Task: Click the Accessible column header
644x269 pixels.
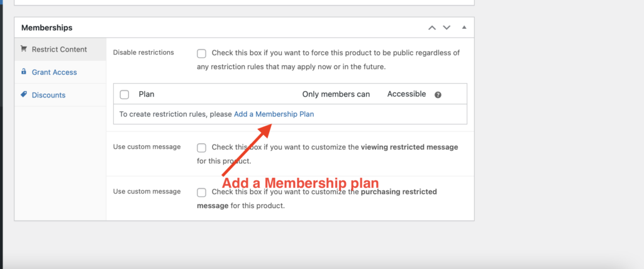Action: pyautogui.click(x=406, y=94)
